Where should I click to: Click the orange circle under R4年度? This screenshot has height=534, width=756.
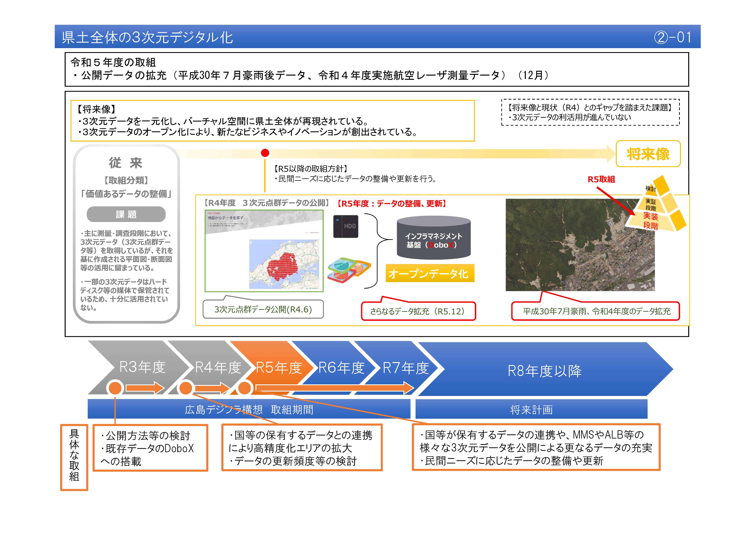[x=186, y=388]
